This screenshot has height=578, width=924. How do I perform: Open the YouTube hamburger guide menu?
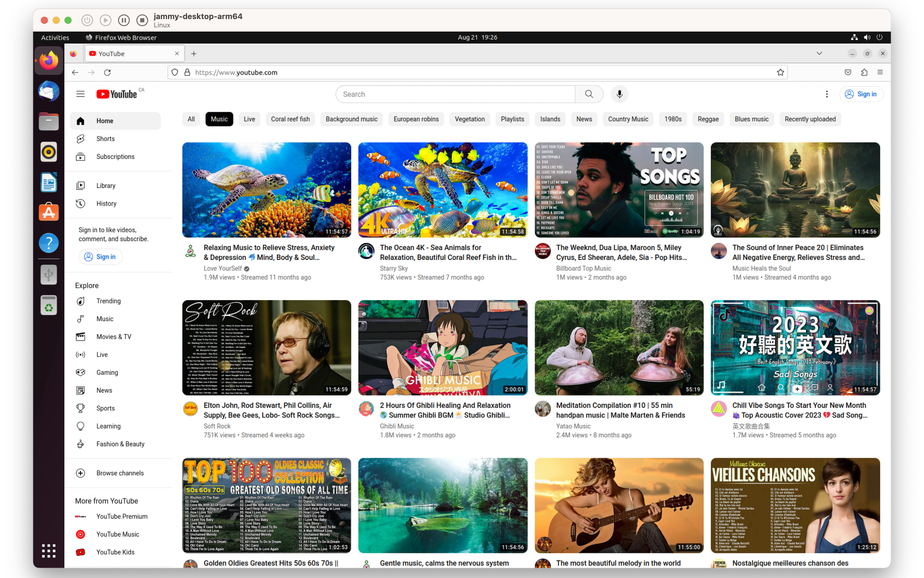click(x=80, y=94)
